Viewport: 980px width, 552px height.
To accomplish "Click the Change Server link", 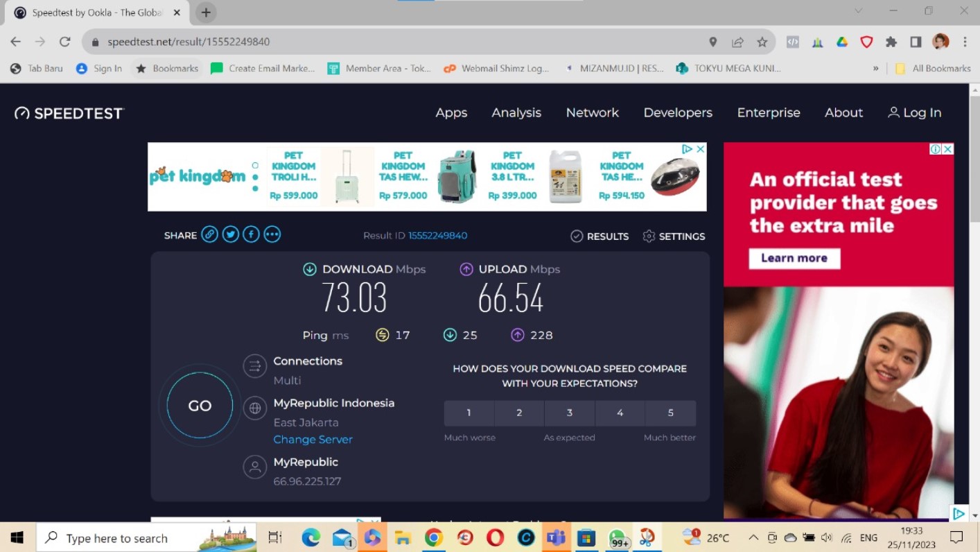I will (313, 439).
